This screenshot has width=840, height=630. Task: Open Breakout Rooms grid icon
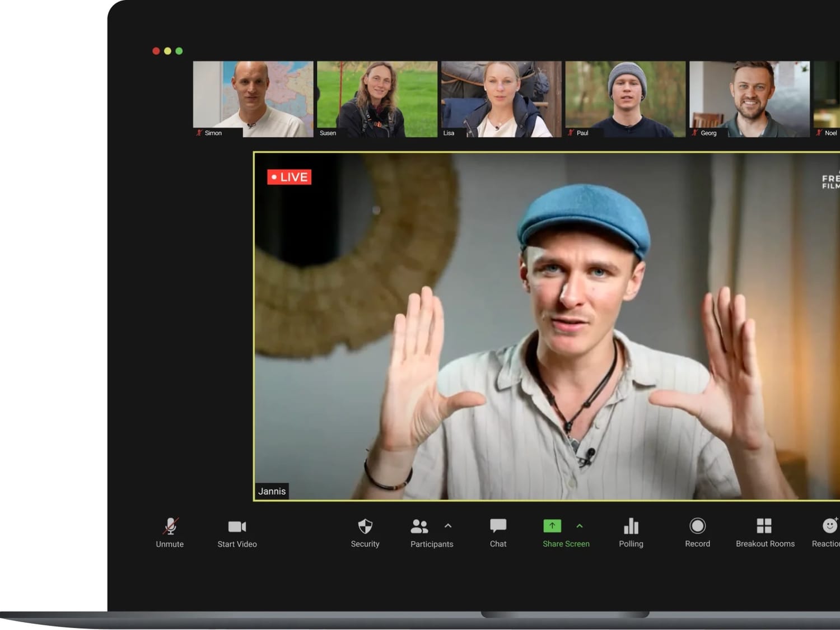point(764,526)
